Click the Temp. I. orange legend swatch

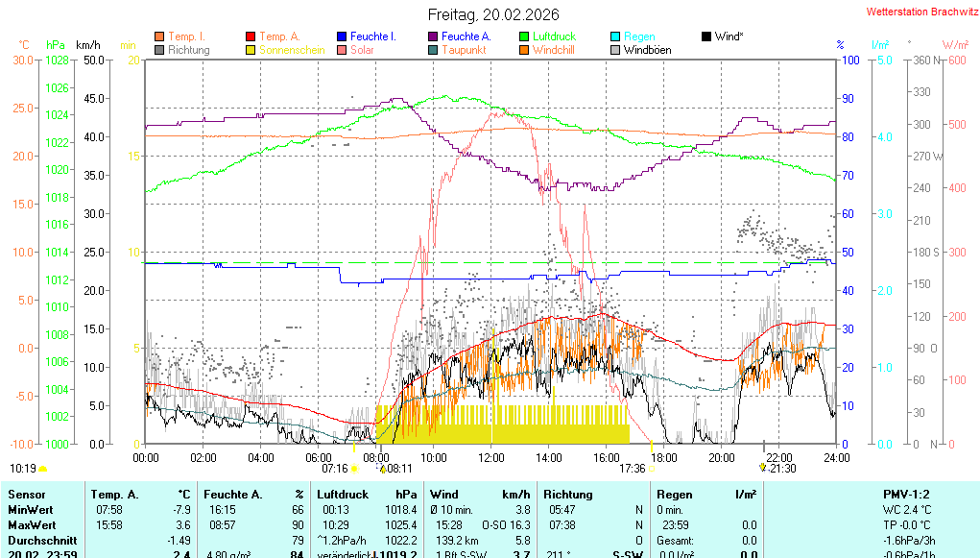(159, 36)
